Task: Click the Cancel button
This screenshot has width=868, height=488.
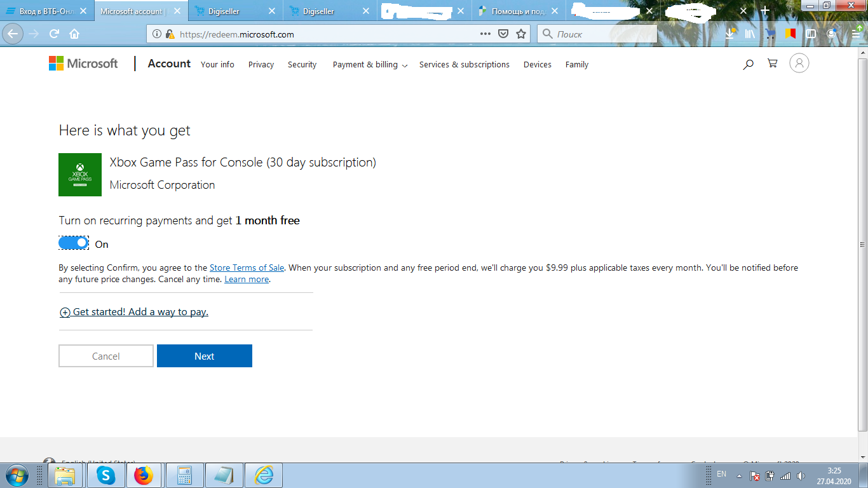Action: [x=106, y=356]
